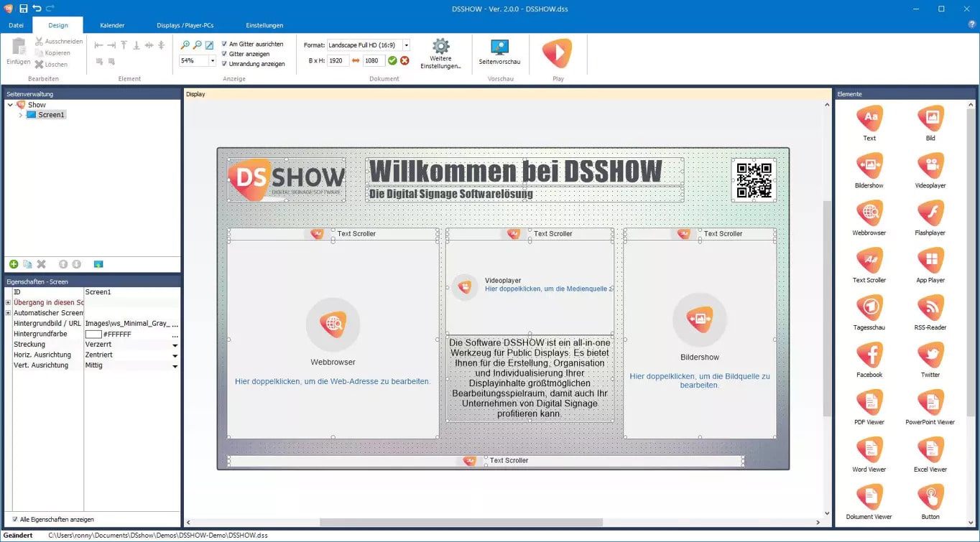Switch to the Kalender tab

(x=112, y=25)
